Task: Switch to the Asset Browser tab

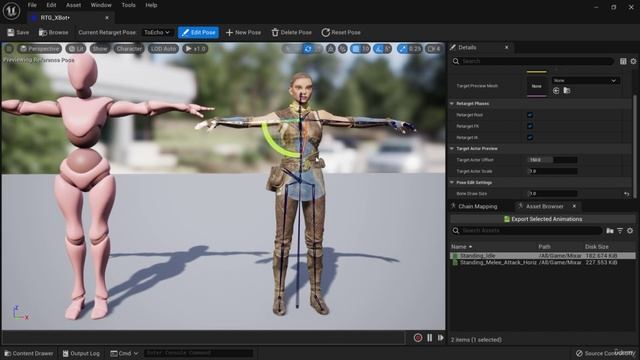Action: [544, 207]
